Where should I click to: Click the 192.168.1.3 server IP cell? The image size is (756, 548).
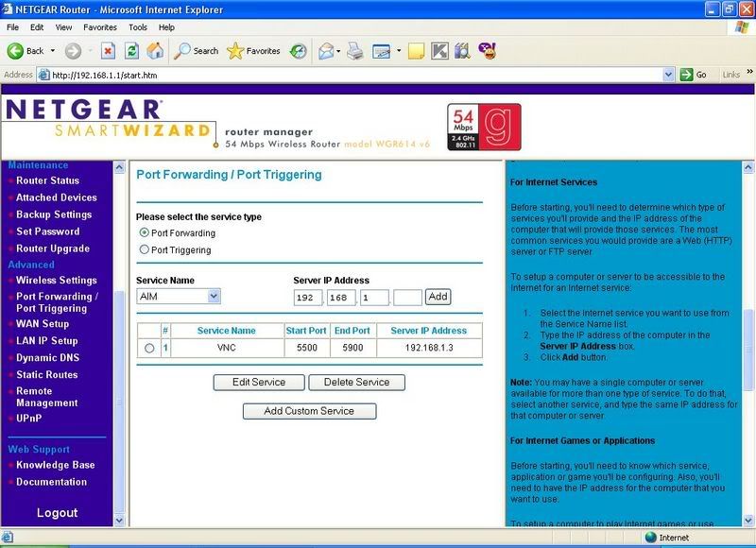(429, 348)
